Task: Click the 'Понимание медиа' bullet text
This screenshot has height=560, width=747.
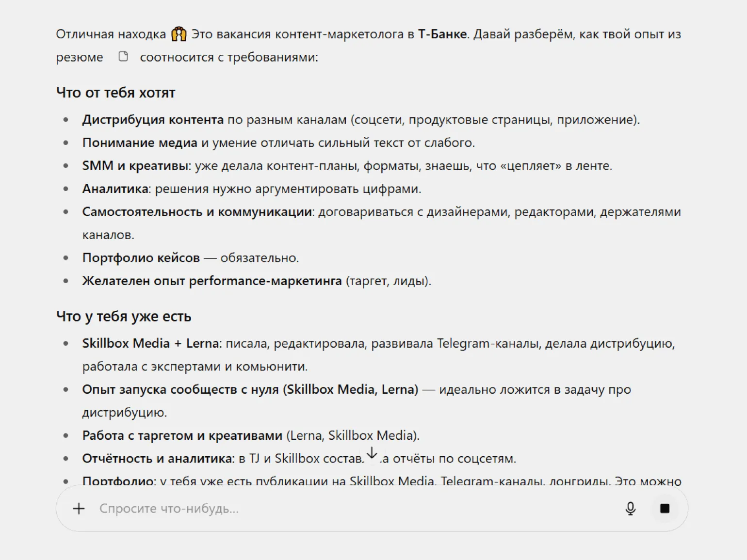Action: [140, 143]
